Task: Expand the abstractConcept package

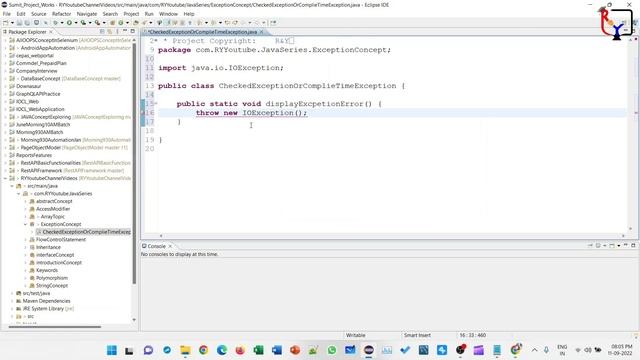Action: (x=25, y=202)
